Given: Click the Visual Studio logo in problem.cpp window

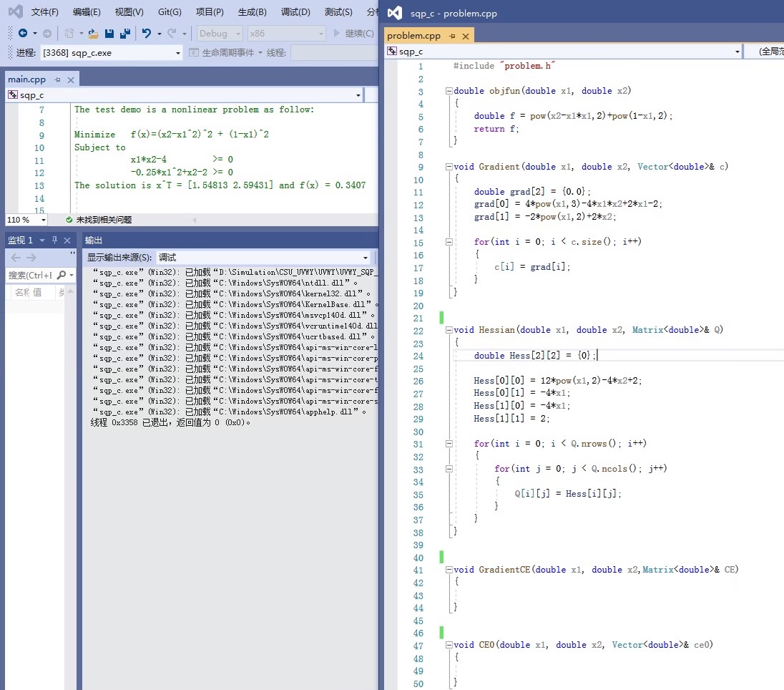Looking at the screenshot, I should click(394, 13).
